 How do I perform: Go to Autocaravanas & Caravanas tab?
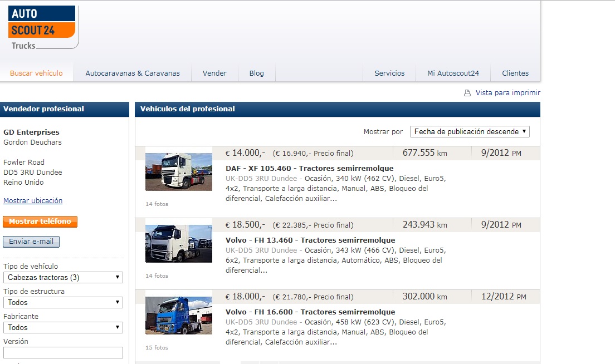(133, 73)
